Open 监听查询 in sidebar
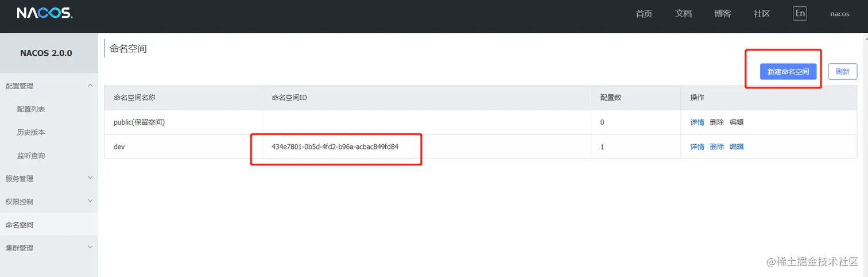Viewport: 868px width, 277px height. [31, 156]
